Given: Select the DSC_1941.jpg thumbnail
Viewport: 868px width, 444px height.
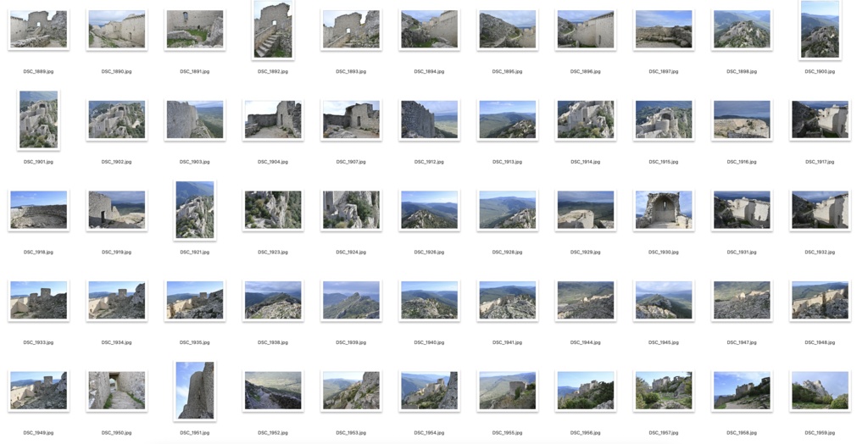Looking at the screenshot, I should tap(507, 300).
